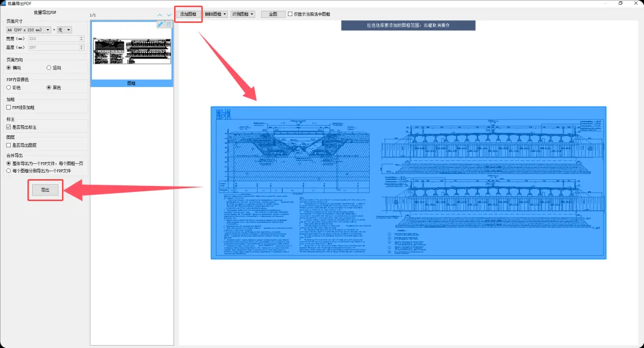Go to previous frame with up chevron
The image size is (644, 348).
coord(160,15)
